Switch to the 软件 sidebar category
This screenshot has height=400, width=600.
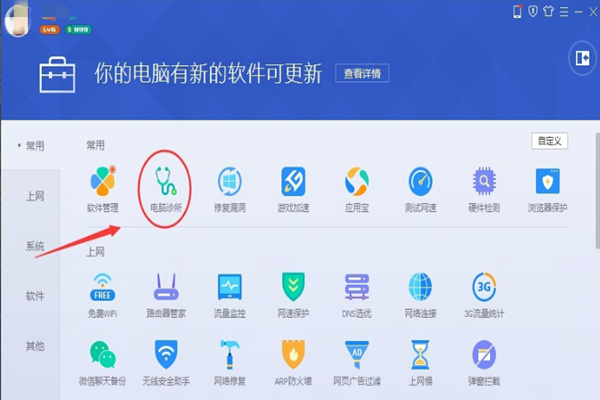point(35,296)
